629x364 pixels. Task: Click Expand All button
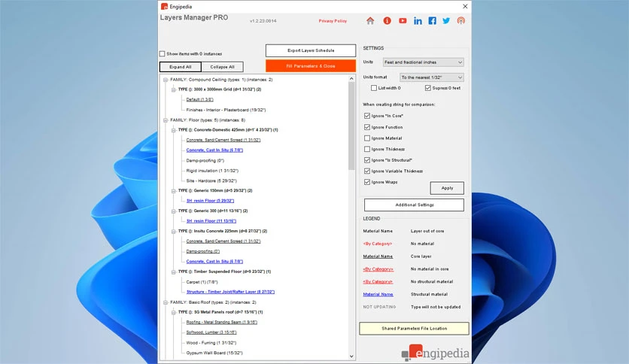(180, 67)
